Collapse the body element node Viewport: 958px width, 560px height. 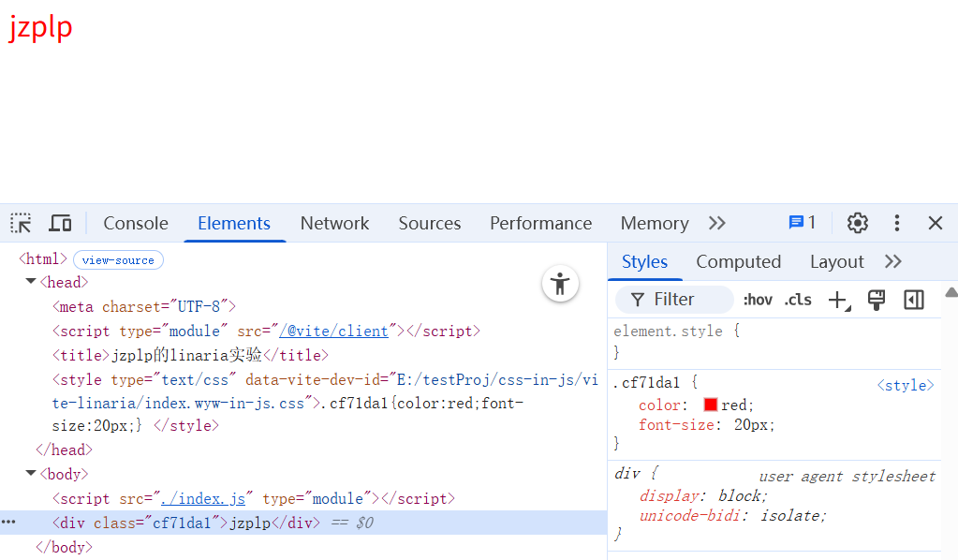point(31,474)
